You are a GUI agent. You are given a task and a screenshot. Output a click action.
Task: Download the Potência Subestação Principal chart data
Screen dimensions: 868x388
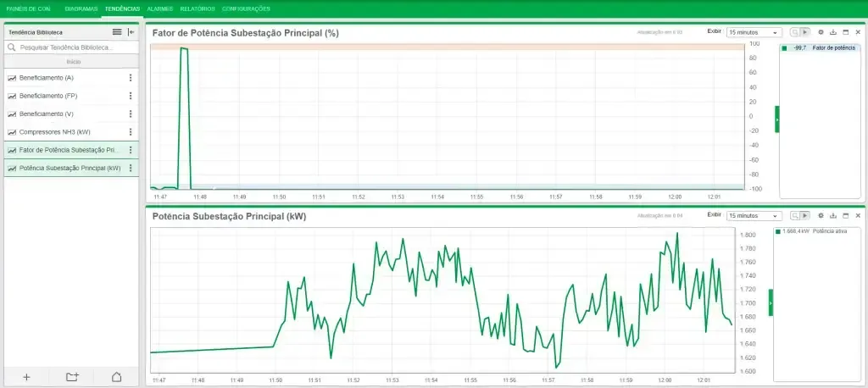pyautogui.click(x=833, y=215)
